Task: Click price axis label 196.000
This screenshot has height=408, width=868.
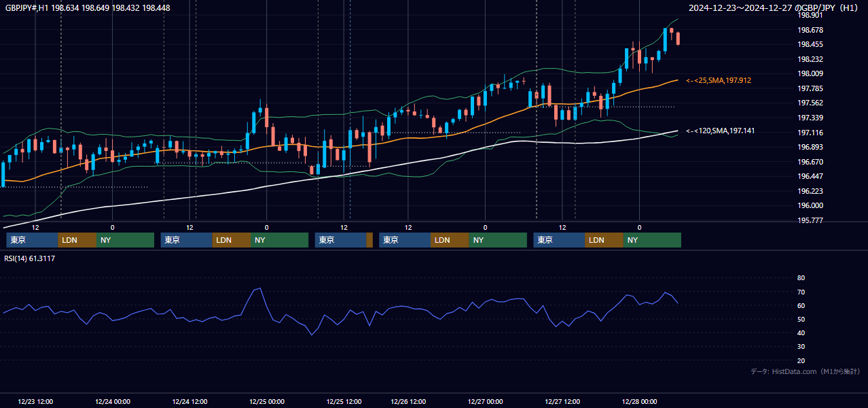Action: click(x=810, y=206)
